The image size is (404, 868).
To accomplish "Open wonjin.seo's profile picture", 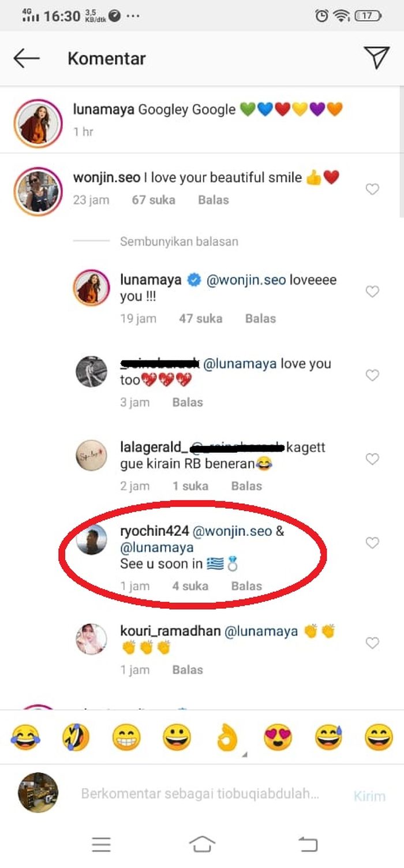I will pos(38,190).
